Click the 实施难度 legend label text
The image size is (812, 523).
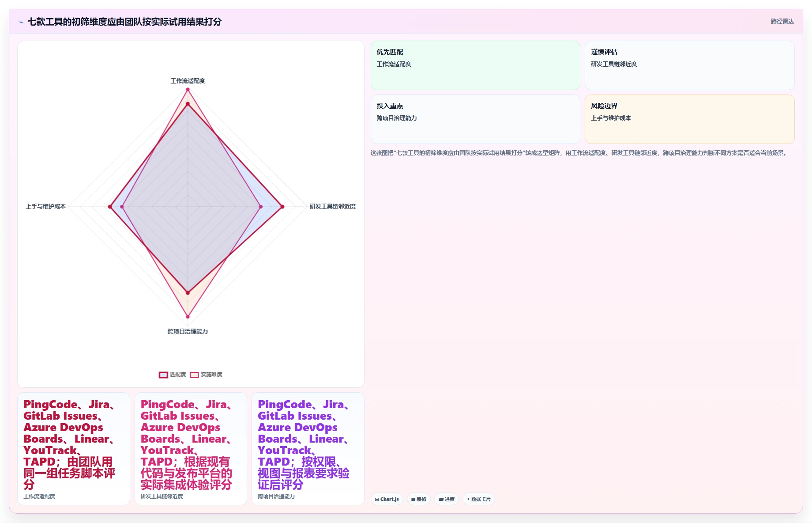pyautogui.click(x=211, y=375)
